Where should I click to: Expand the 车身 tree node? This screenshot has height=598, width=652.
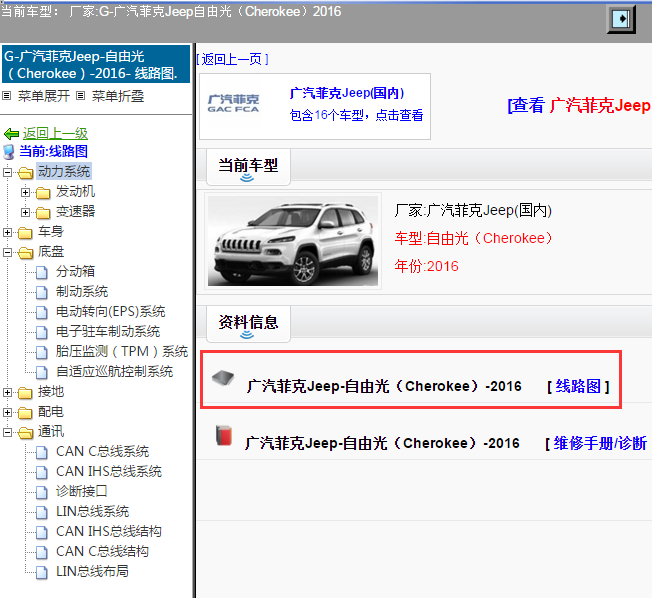click(x=7, y=232)
